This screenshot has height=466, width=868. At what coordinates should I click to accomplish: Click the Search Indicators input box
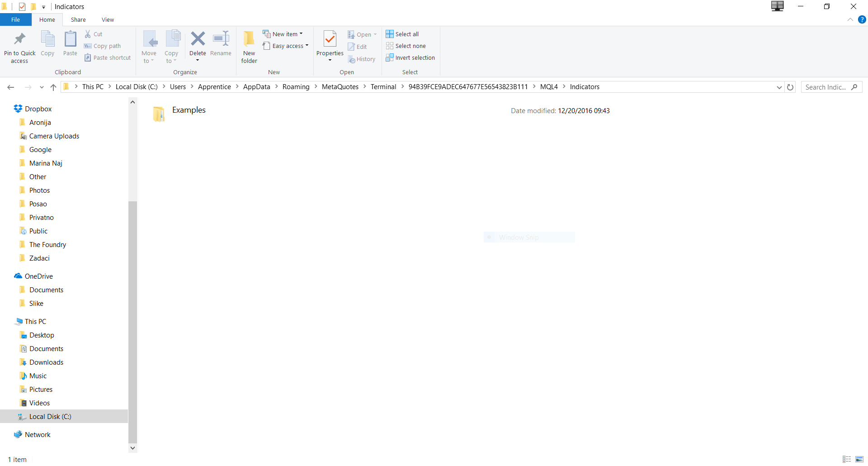pos(831,87)
